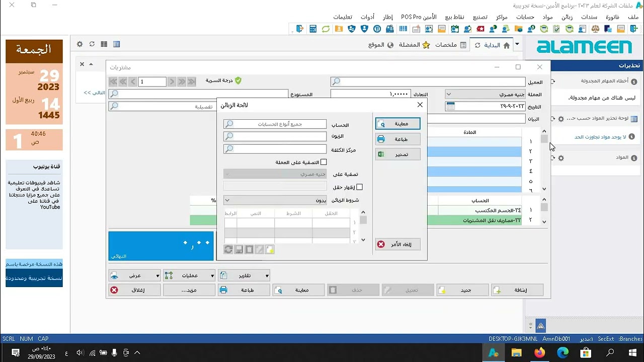Click the orange folder with box toolbar icon
The width and height of the screenshot is (644, 362).
(x=519, y=29)
